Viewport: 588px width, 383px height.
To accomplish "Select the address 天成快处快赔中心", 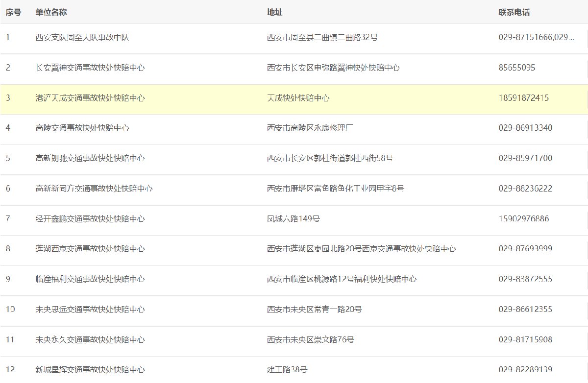I will 298,98.
